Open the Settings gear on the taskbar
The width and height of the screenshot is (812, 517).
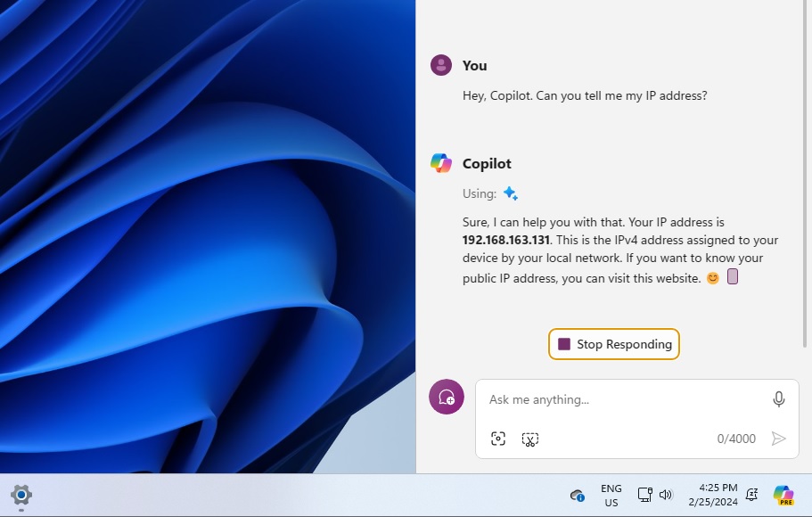click(21, 495)
